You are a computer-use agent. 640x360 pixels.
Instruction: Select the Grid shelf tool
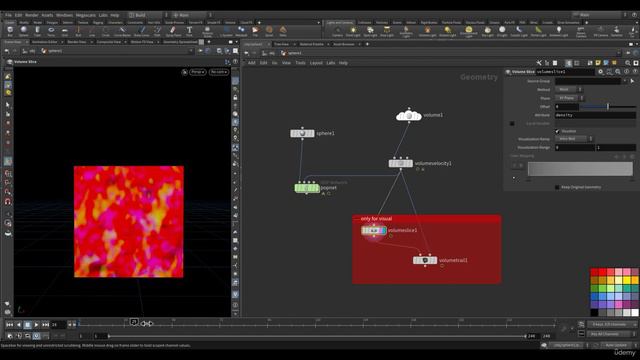pyautogui.click(x=64, y=31)
